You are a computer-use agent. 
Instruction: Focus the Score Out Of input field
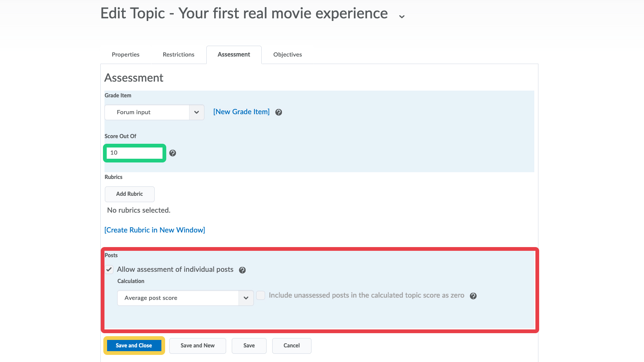tap(135, 153)
